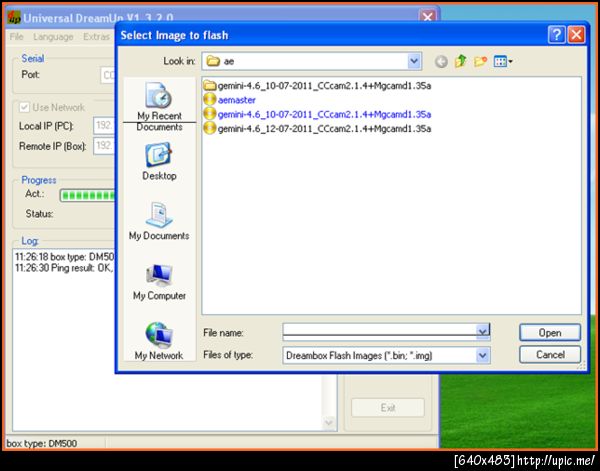Click Remote IP (Box) field in DreamUp

tap(104, 146)
